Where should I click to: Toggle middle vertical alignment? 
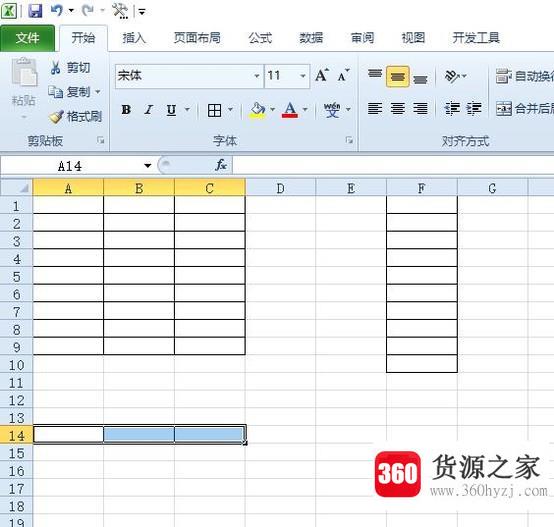(398, 76)
